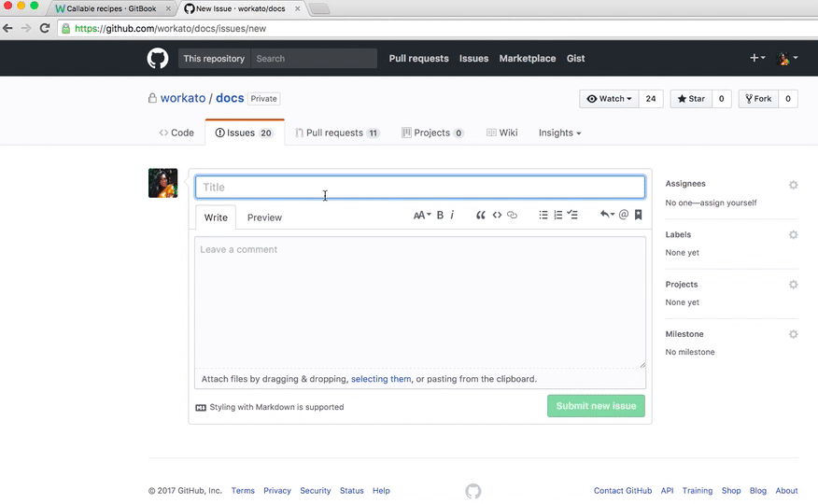Open the Pull requests repository tab

coord(336,133)
